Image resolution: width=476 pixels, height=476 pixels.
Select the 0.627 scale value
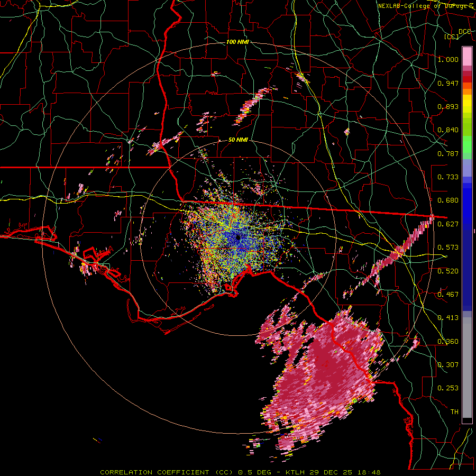click(x=448, y=224)
